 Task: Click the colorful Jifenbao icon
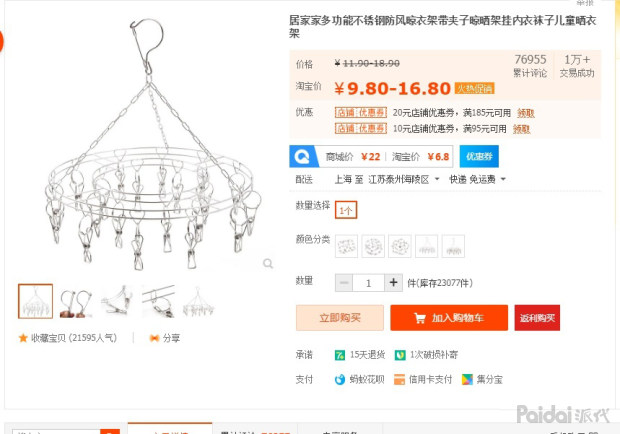tap(467, 379)
